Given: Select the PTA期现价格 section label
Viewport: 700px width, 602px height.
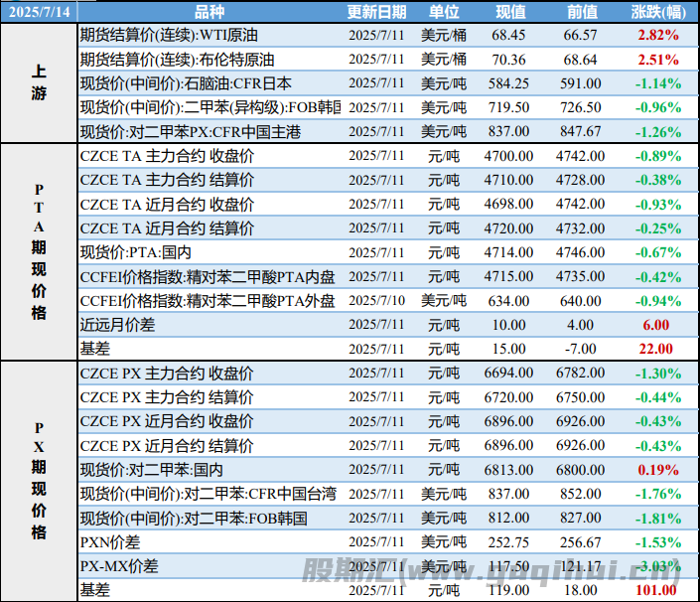Looking at the screenshot, I should point(39,251).
